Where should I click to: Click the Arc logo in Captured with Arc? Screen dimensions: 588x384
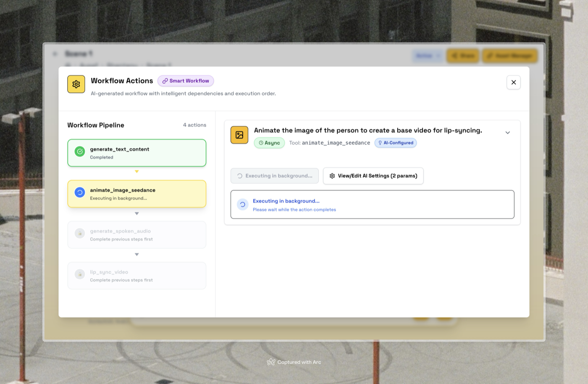coord(272,362)
